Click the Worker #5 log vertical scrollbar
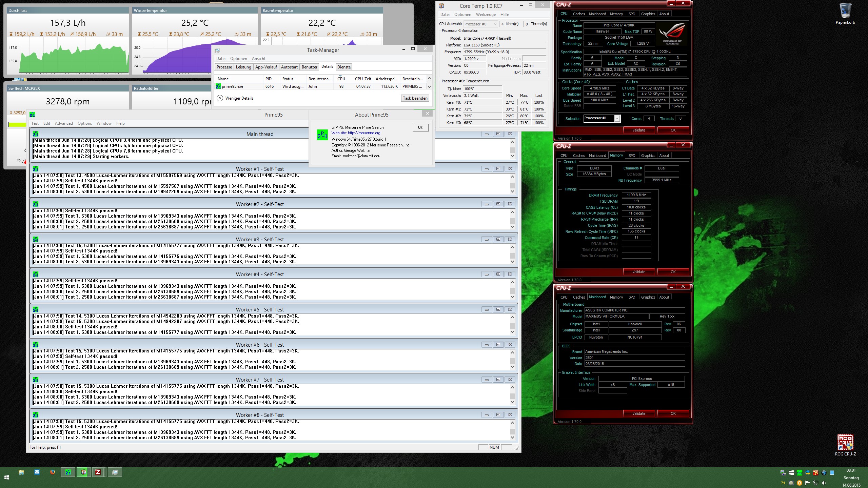The height and width of the screenshot is (488, 868). [x=512, y=325]
